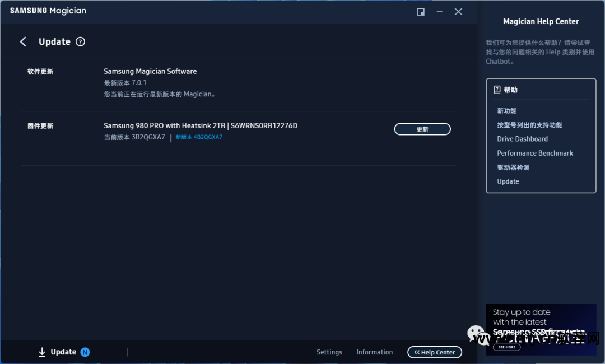Close the Samsung Magician window

458,12
